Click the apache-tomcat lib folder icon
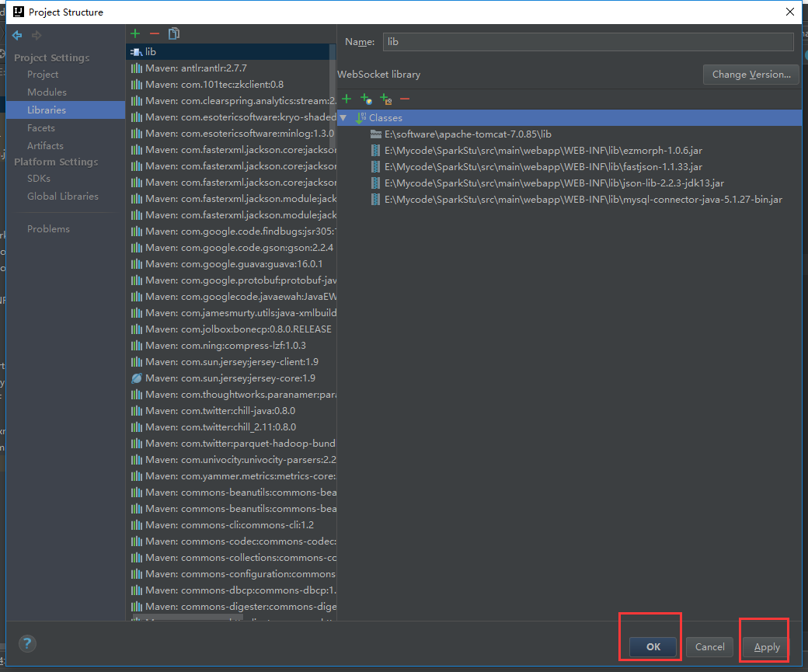 [376, 134]
